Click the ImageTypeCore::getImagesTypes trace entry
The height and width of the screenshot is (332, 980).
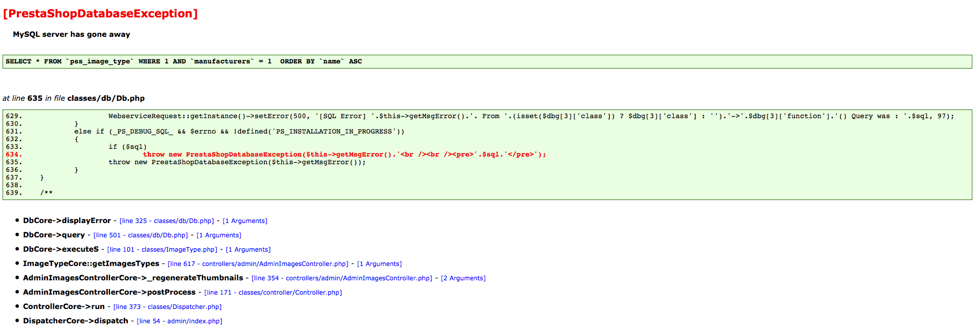[x=91, y=264]
